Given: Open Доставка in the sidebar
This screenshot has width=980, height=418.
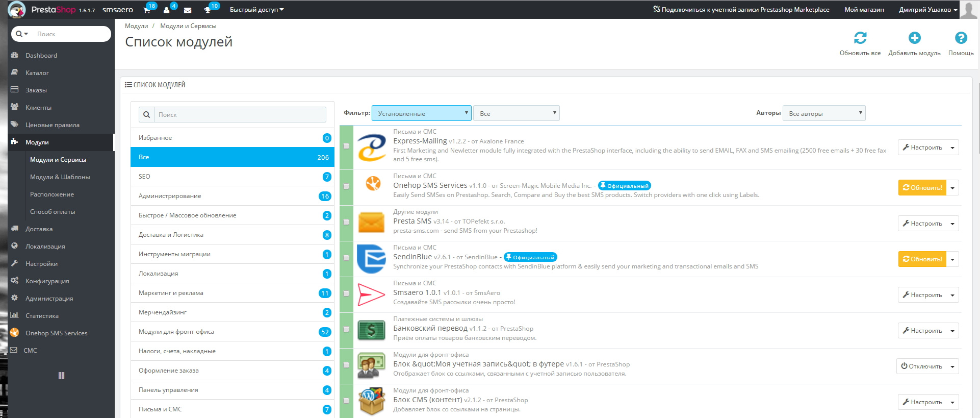Looking at the screenshot, I should click(x=61, y=229).
